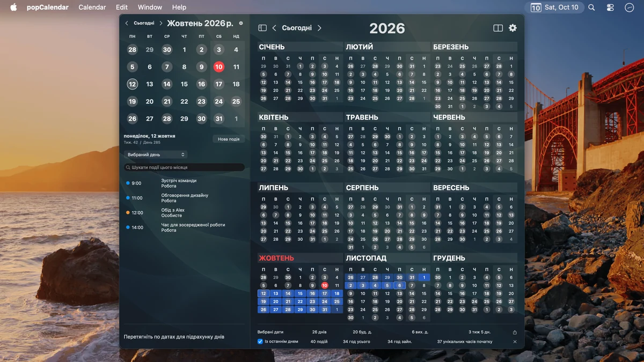Click the "Нова подія" button
Viewport: 644px width, 362px height.
(x=229, y=139)
